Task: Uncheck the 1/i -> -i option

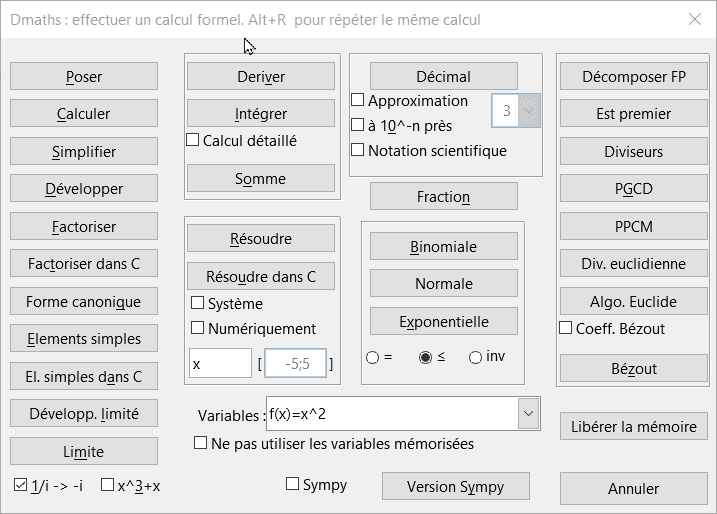Action: point(21,485)
